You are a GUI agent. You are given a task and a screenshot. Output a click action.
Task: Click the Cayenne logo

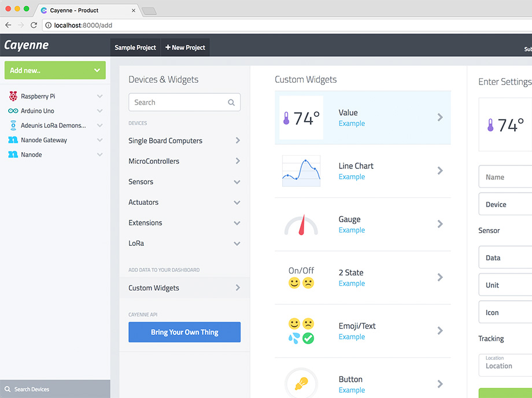tap(26, 45)
